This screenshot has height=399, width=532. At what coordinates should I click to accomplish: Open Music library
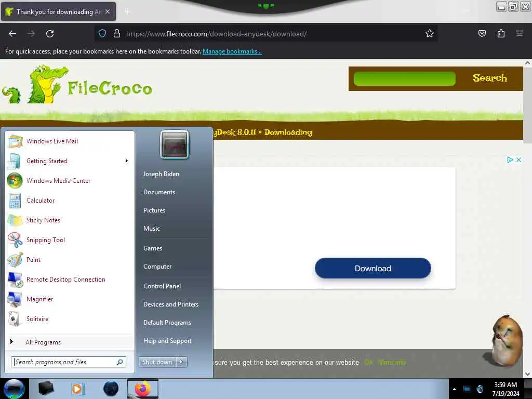coord(151,229)
